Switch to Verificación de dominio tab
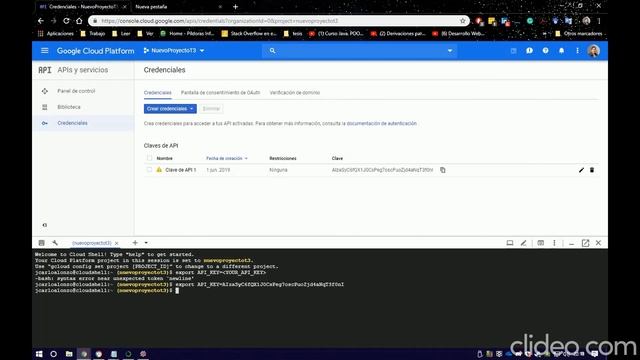The image size is (640, 360). 295,93
